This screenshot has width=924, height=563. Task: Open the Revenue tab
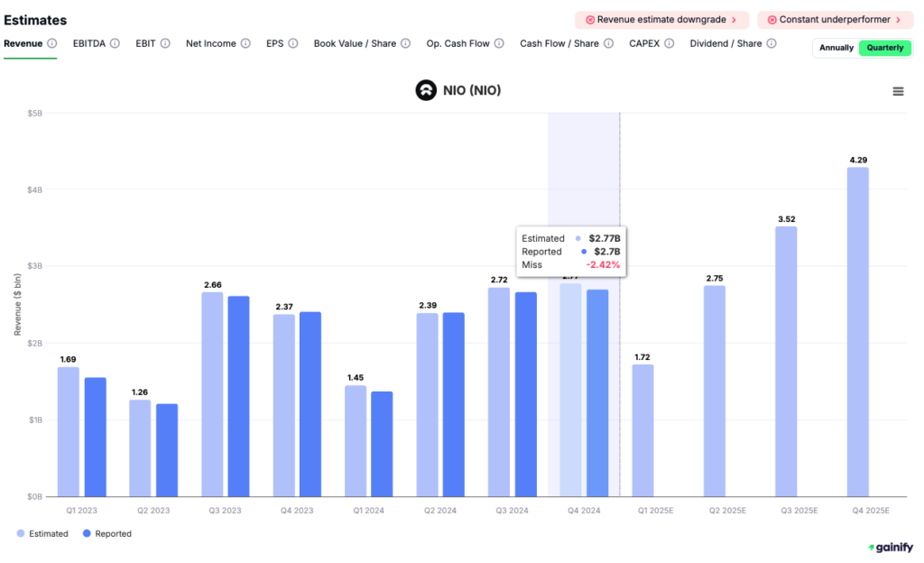pyautogui.click(x=23, y=43)
